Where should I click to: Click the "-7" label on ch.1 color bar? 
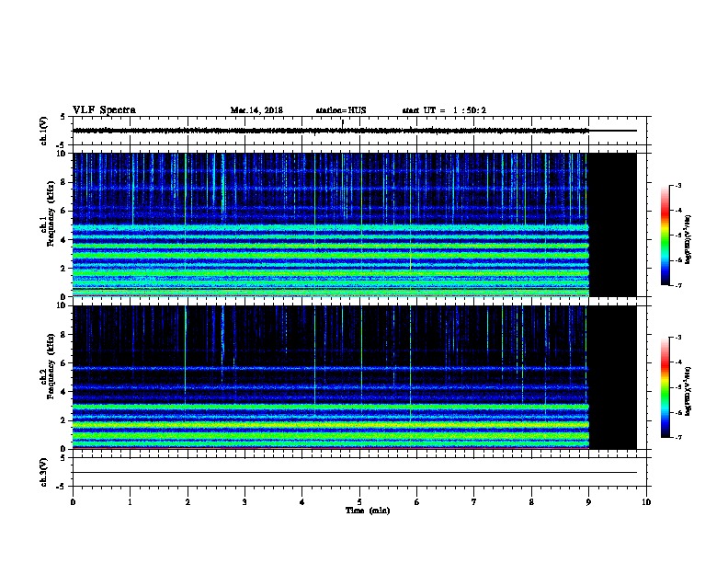(x=677, y=285)
